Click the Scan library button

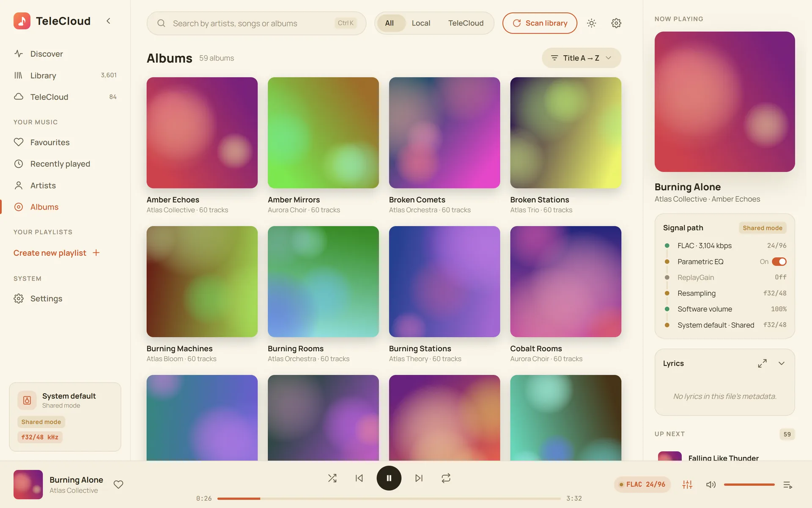coord(540,23)
